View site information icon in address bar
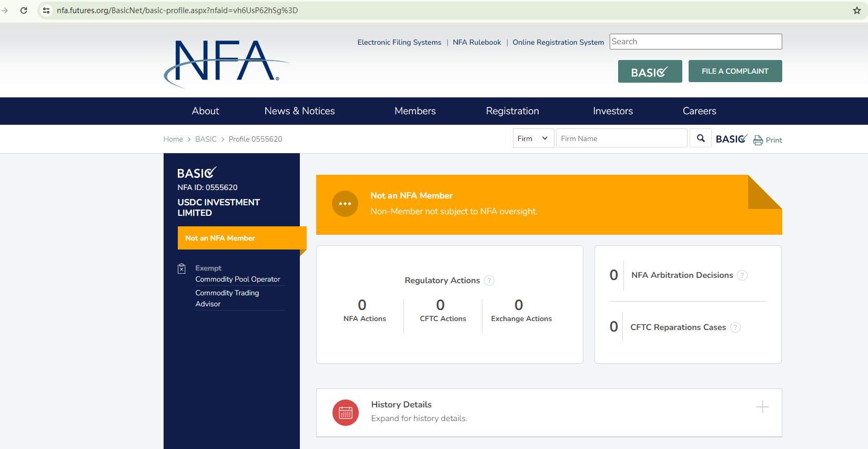 [46, 11]
